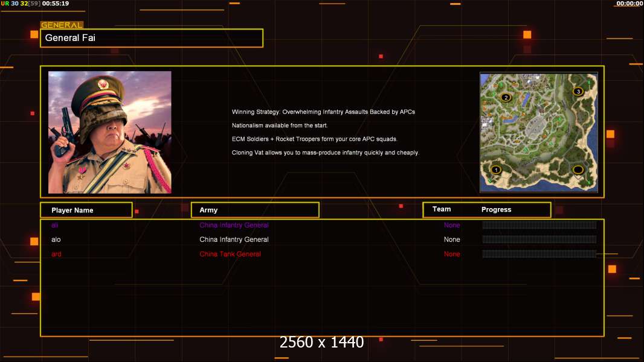Click the Cloning Vat description line
The image size is (644, 362).
pyautogui.click(x=325, y=153)
